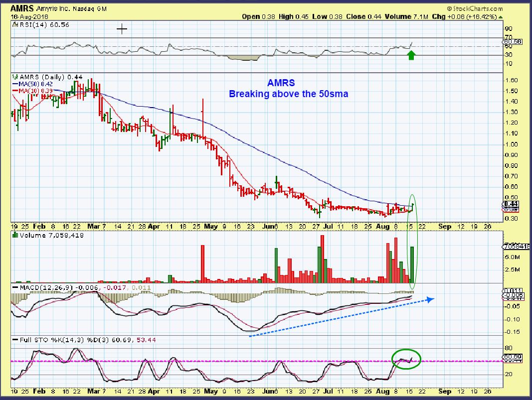Click the 'MA(10) 0.39' legend text

pos(35,91)
